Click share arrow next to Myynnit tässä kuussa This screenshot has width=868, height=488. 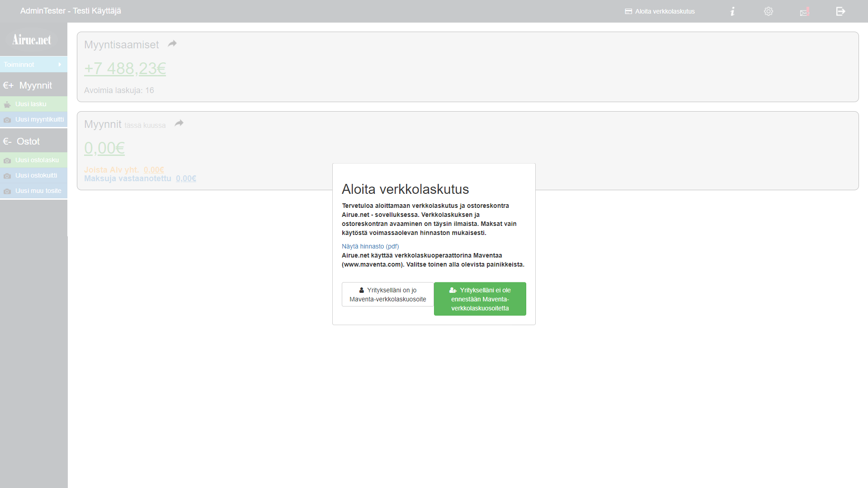tap(179, 123)
